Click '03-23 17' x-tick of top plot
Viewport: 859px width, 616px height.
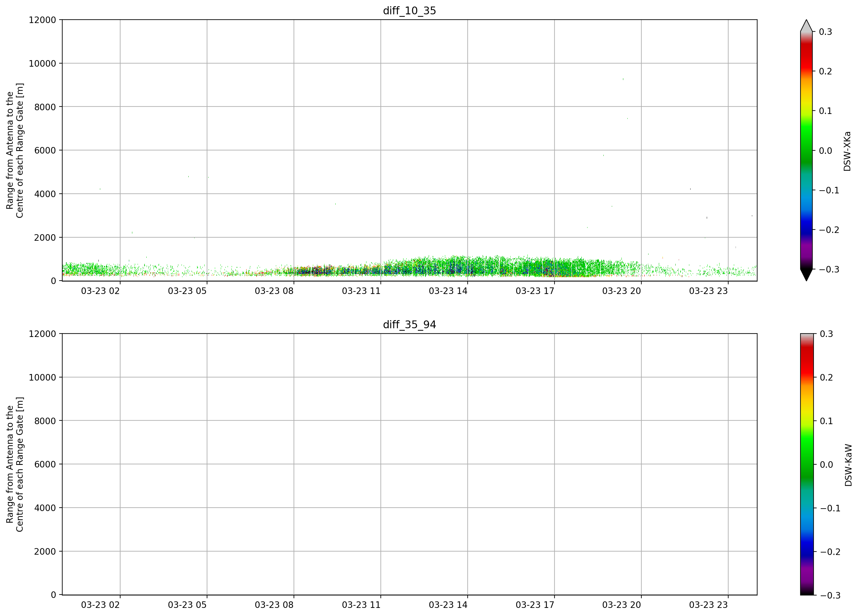click(x=535, y=291)
